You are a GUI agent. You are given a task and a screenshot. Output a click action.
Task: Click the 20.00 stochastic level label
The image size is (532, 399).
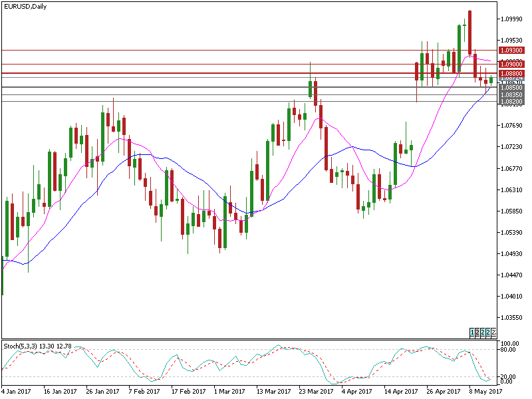point(508,376)
